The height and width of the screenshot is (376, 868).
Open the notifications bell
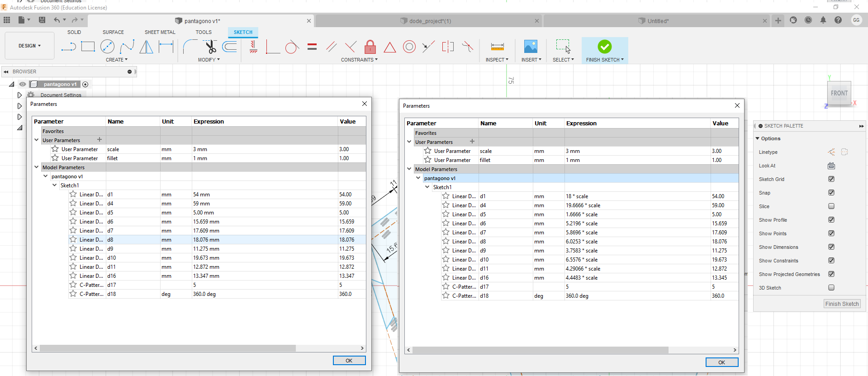click(x=823, y=20)
